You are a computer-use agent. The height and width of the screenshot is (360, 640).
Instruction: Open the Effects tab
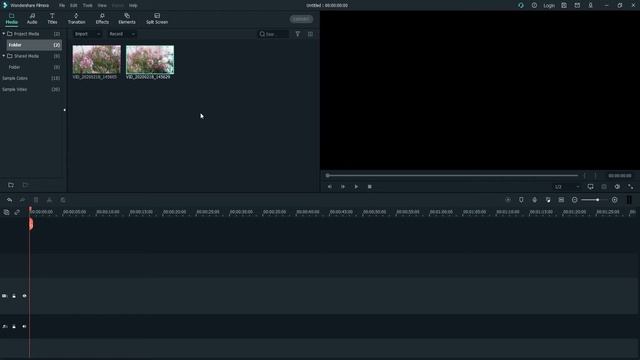102,19
